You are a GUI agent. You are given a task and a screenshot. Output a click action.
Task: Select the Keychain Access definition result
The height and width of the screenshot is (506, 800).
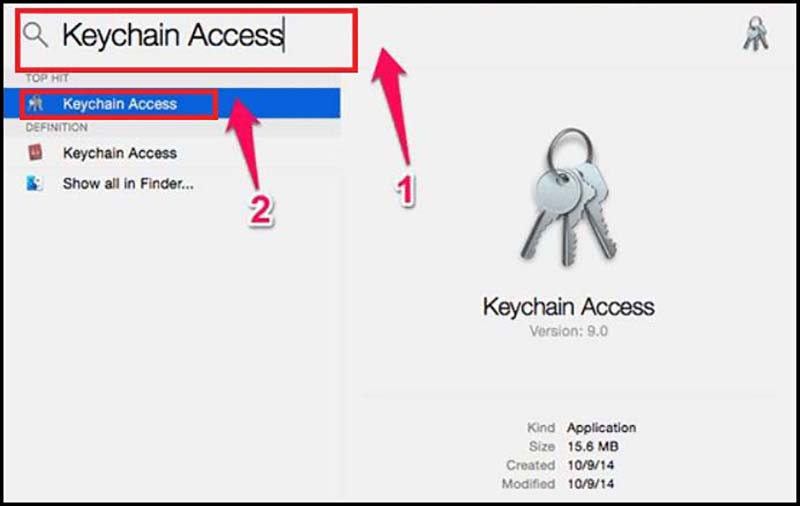click(x=120, y=153)
